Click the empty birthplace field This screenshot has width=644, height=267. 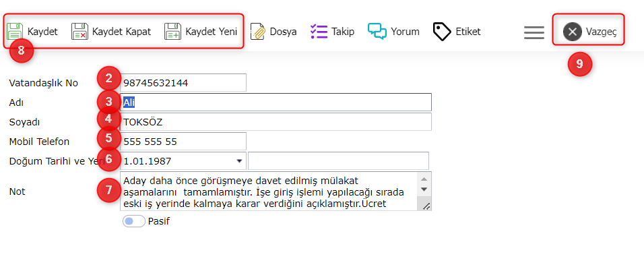[338, 160]
